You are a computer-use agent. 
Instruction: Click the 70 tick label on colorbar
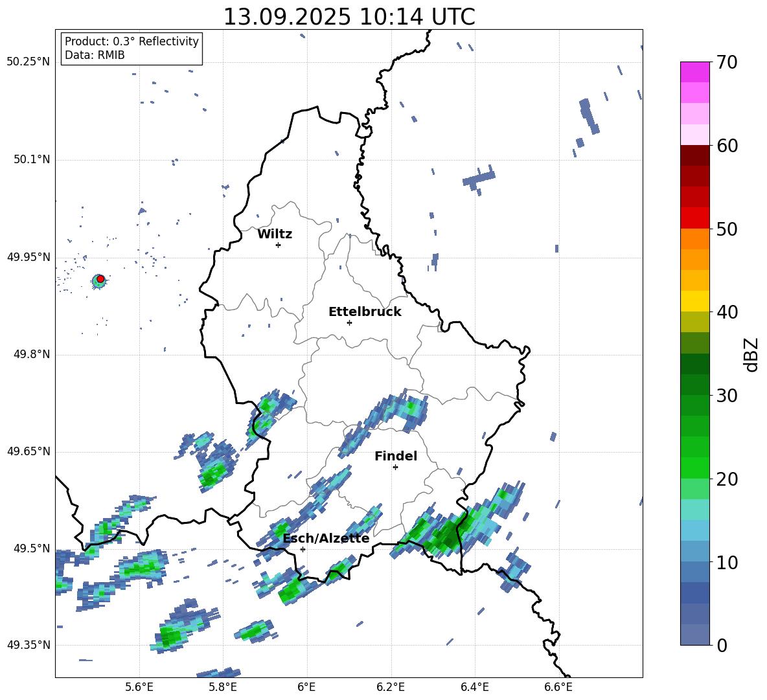[728, 62]
